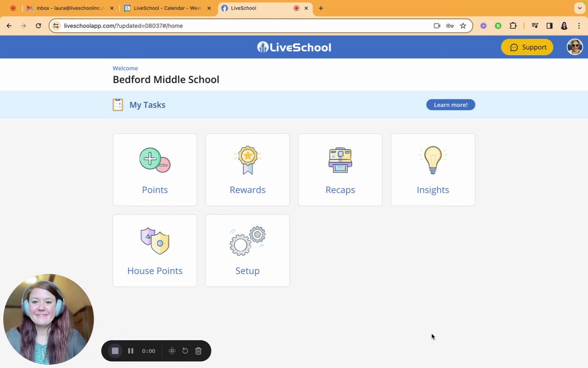Open a new browser tab
Screen dimensions: 588x368
321,8
